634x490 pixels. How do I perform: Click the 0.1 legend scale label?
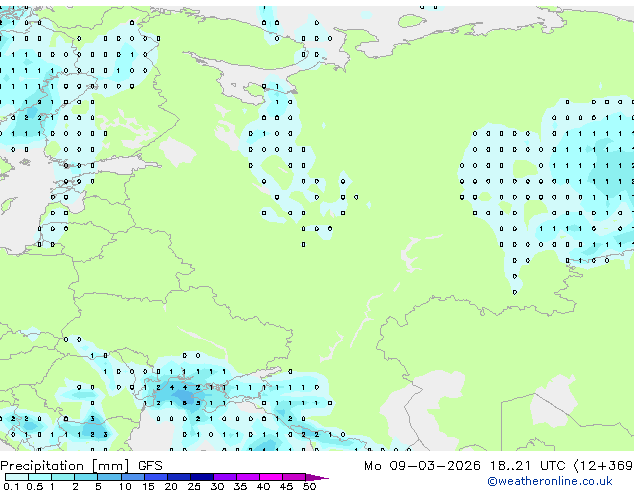click(11, 486)
